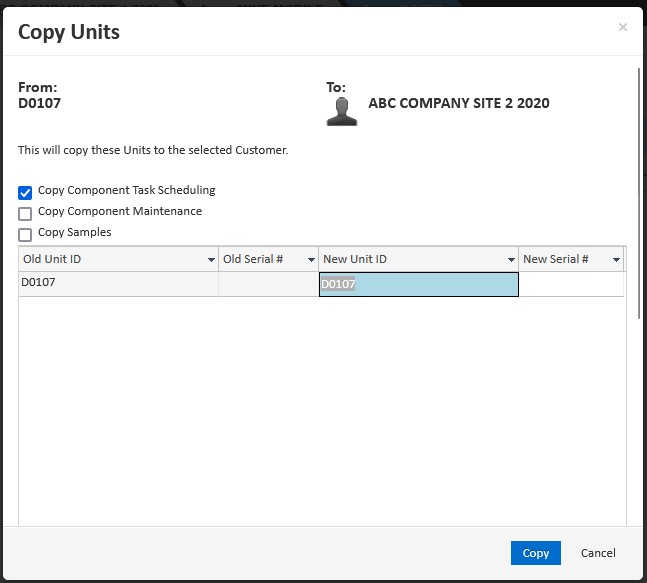This screenshot has width=647, height=583.
Task: Enable Copy Component Maintenance checkbox
Action: pyautogui.click(x=26, y=213)
